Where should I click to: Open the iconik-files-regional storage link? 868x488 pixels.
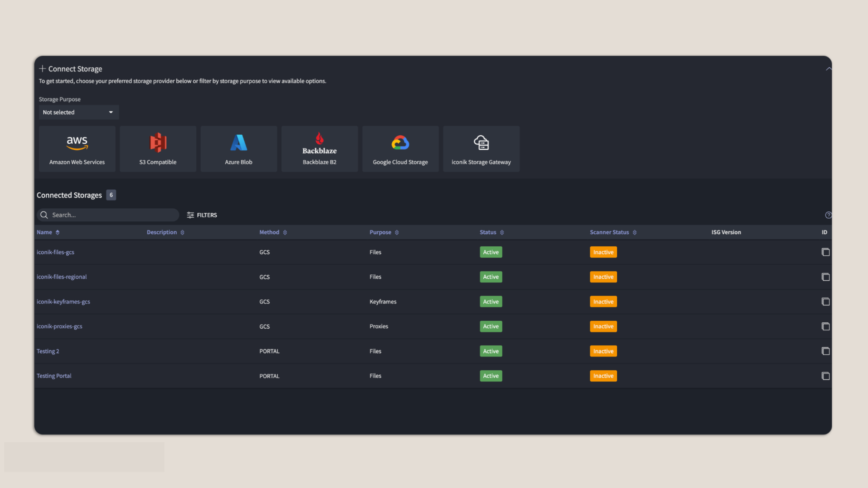click(x=62, y=277)
